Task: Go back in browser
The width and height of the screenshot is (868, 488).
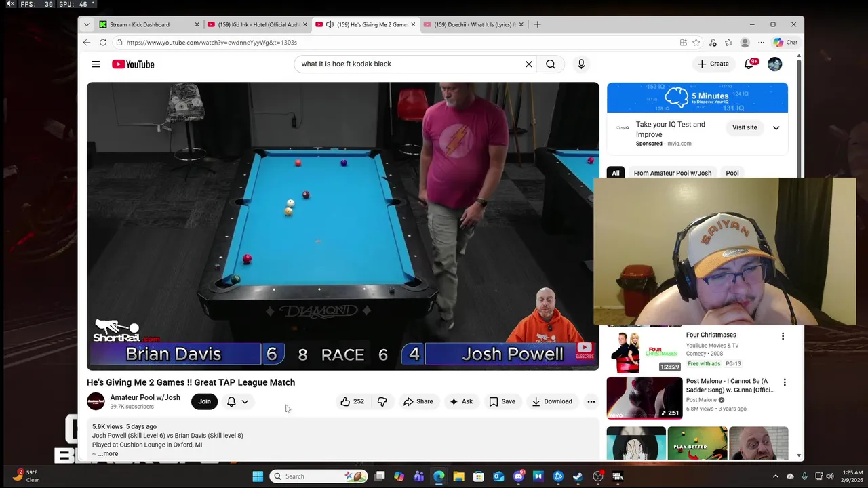Action: (87, 42)
